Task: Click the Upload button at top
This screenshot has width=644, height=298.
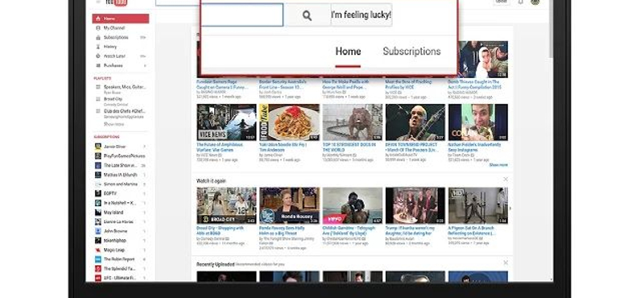Action: [x=501, y=2]
